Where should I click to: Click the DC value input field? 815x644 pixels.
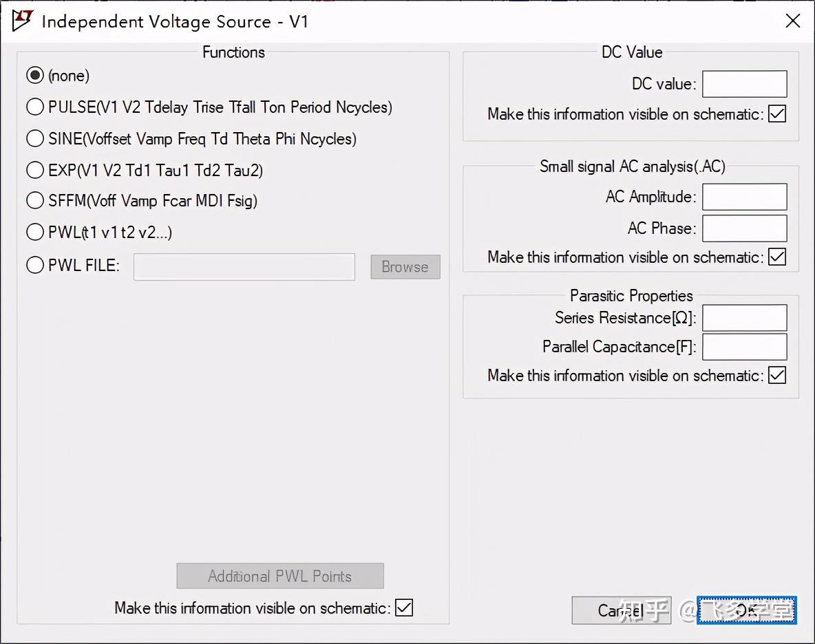[x=744, y=84]
